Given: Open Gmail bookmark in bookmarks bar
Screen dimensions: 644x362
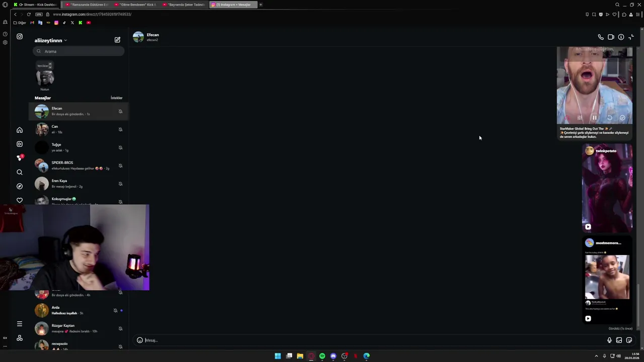Looking at the screenshot, I should (32, 23).
